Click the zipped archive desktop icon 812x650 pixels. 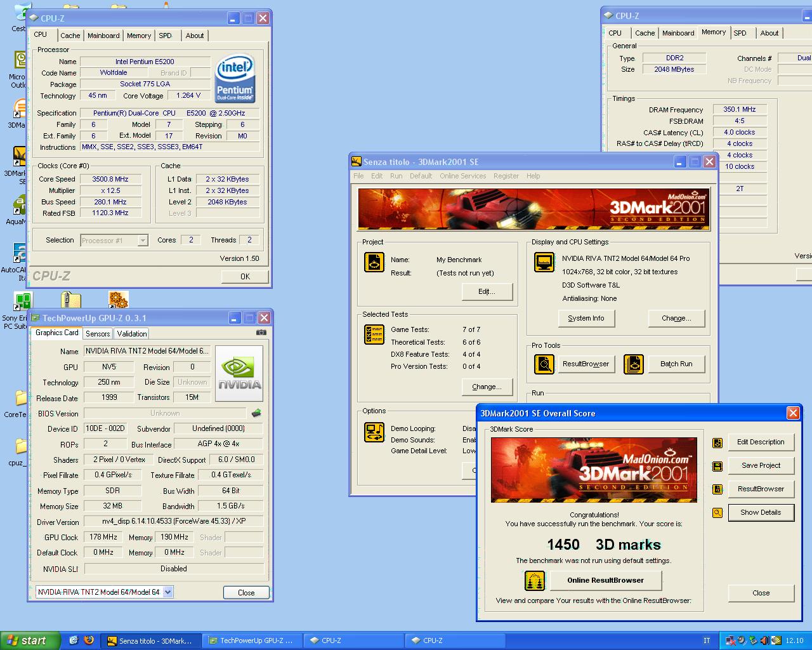(70, 300)
